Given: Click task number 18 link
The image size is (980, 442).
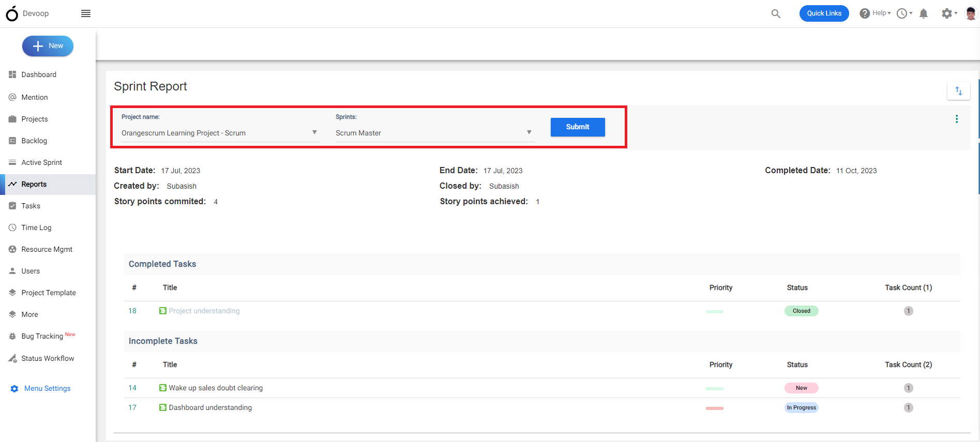Looking at the screenshot, I should click(x=132, y=311).
